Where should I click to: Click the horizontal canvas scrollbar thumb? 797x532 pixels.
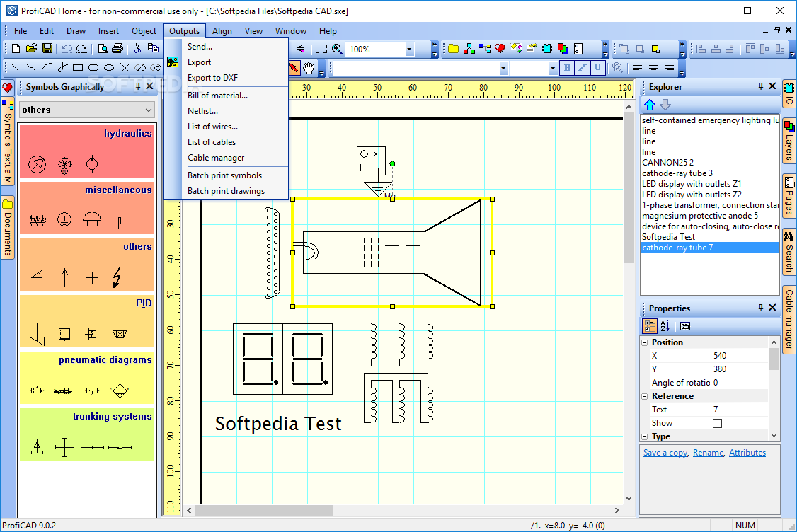coord(264,510)
